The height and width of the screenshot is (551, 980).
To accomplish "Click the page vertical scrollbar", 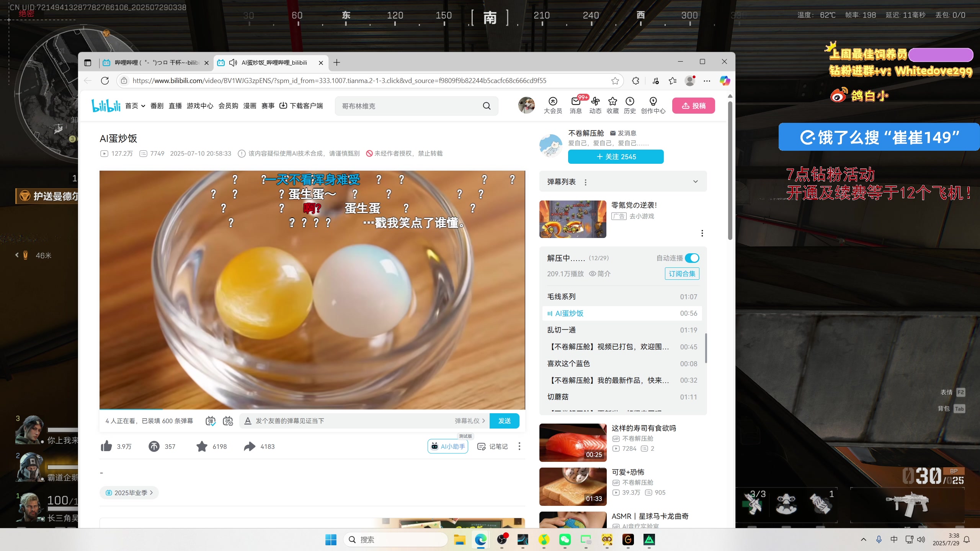I will [730, 171].
